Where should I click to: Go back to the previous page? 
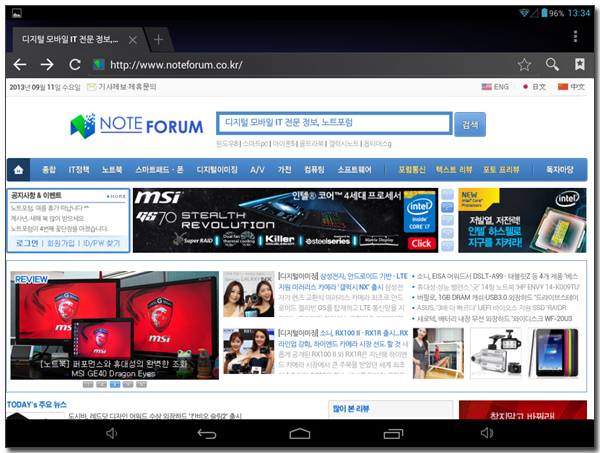pyautogui.click(x=20, y=64)
